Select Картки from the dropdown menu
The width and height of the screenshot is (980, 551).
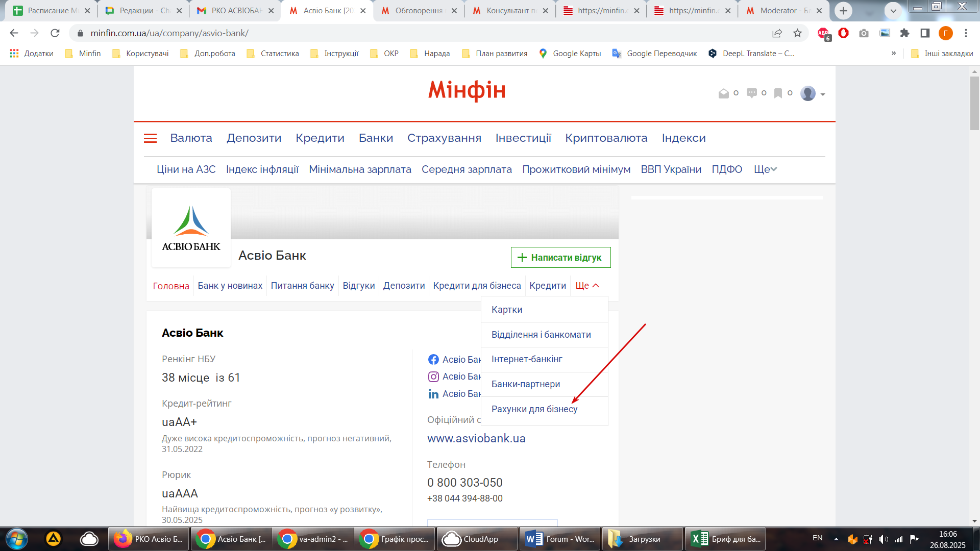tap(545, 310)
